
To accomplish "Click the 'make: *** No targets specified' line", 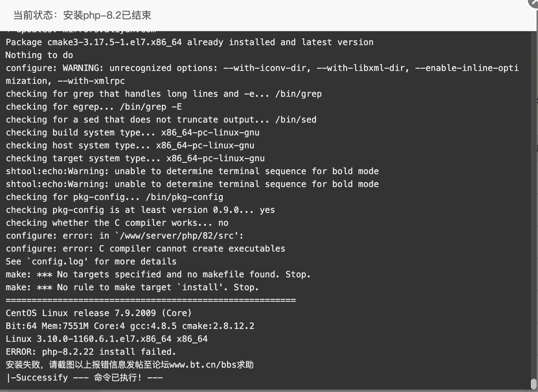I will coord(158,274).
